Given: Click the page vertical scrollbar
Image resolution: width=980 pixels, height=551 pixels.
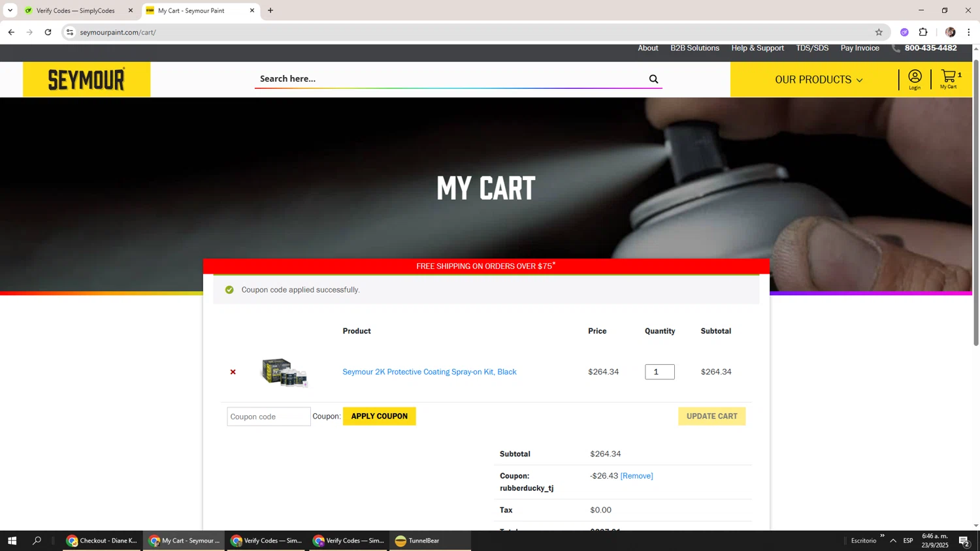Looking at the screenshot, I should 976,202.
